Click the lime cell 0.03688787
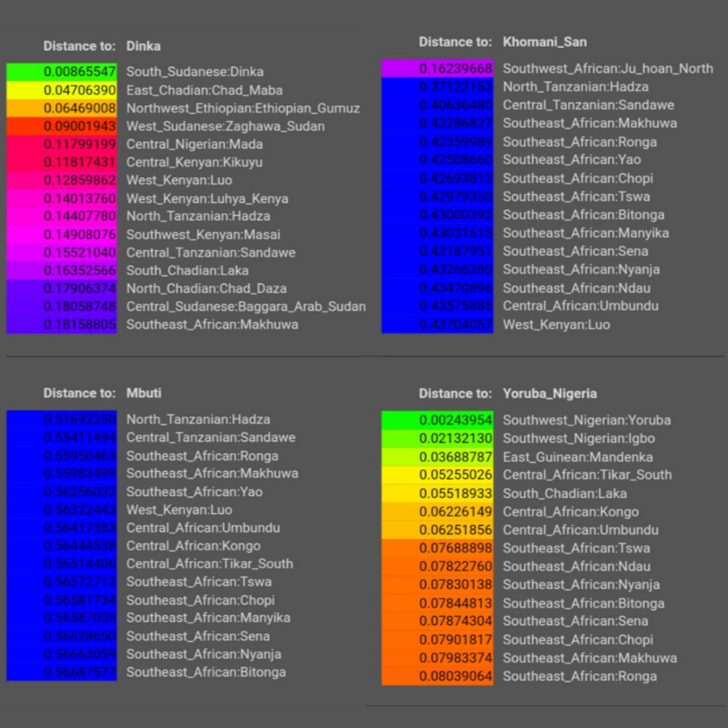 [x=437, y=457]
